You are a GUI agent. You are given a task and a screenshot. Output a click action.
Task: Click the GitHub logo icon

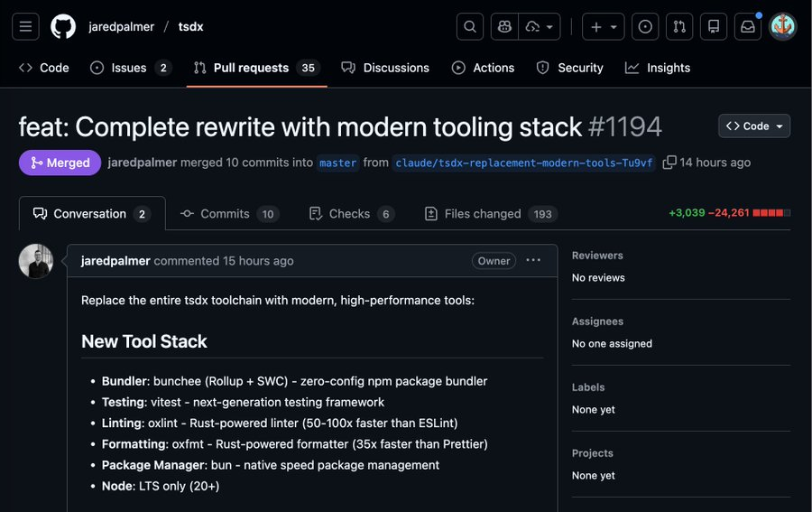click(x=63, y=27)
